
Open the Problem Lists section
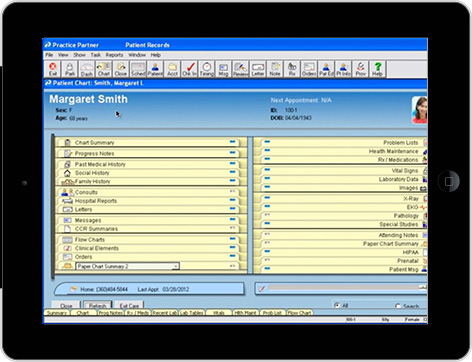coord(343,143)
